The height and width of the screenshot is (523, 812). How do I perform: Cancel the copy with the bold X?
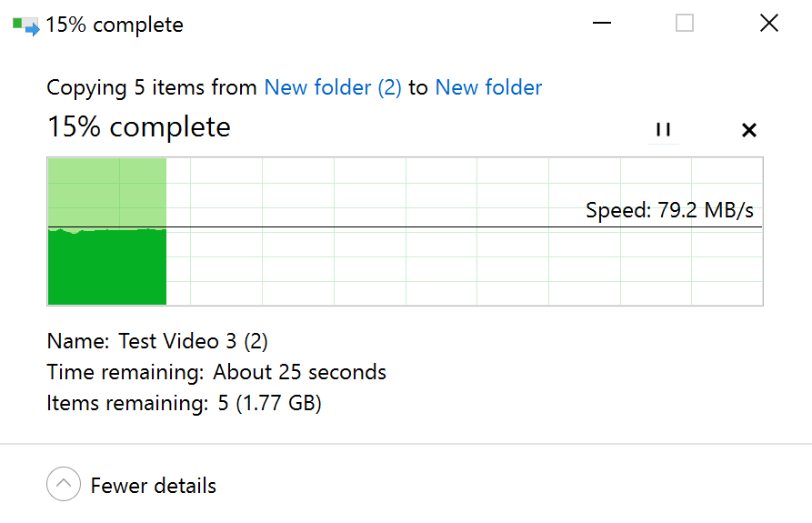[x=748, y=130]
